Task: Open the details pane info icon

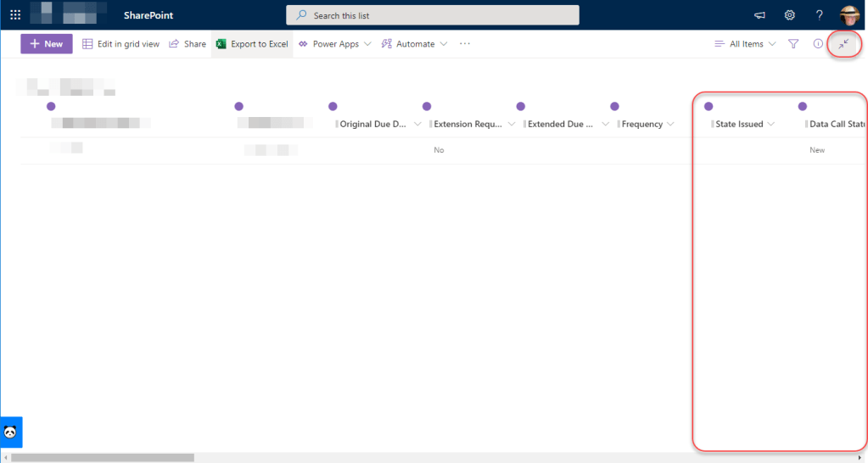Action: 818,44
